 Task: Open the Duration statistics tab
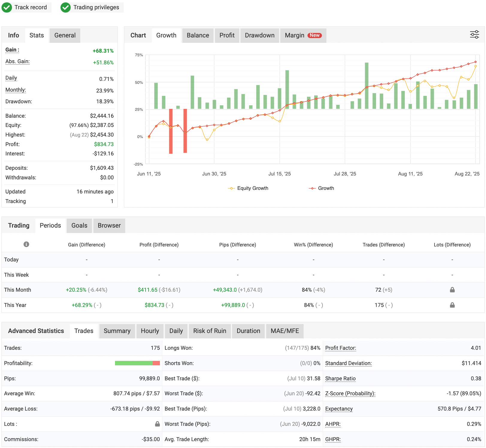pyautogui.click(x=249, y=331)
